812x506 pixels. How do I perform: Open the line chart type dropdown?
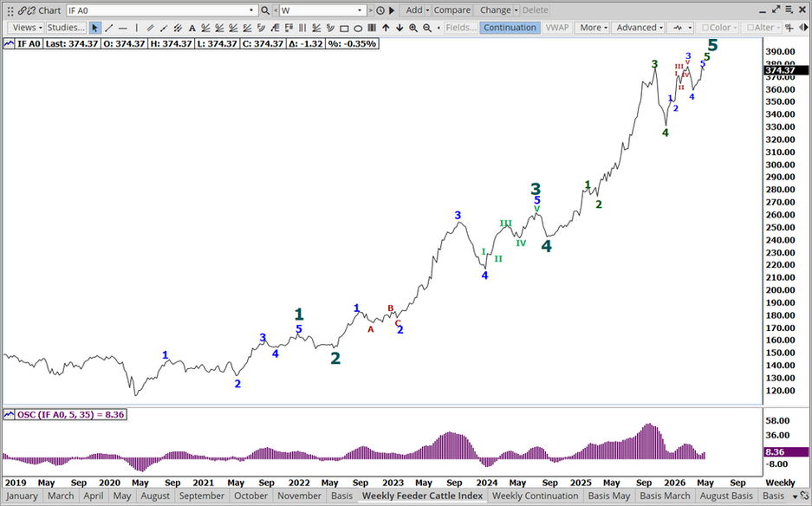point(680,28)
